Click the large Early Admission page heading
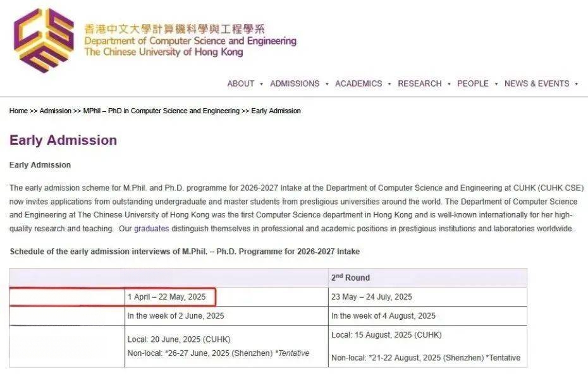This screenshot has width=588, height=378. pyautogui.click(x=63, y=140)
